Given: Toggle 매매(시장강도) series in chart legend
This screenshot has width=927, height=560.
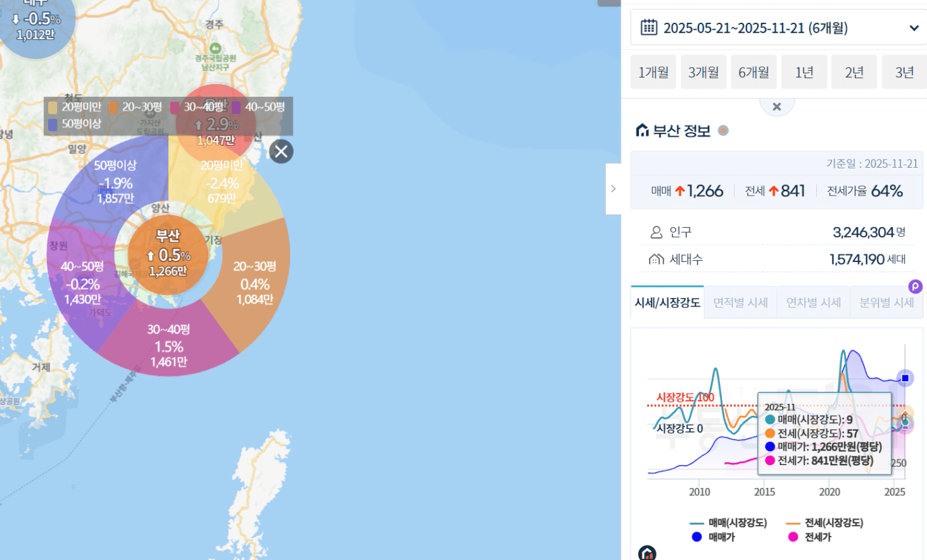Looking at the screenshot, I should [x=729, y=523].
